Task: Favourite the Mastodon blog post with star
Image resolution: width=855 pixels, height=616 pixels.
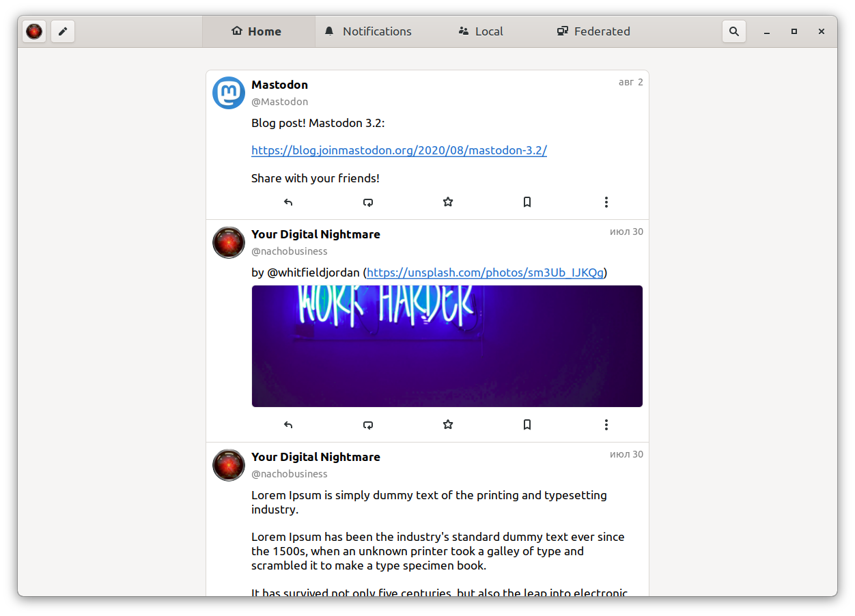Action: point(448,202)
